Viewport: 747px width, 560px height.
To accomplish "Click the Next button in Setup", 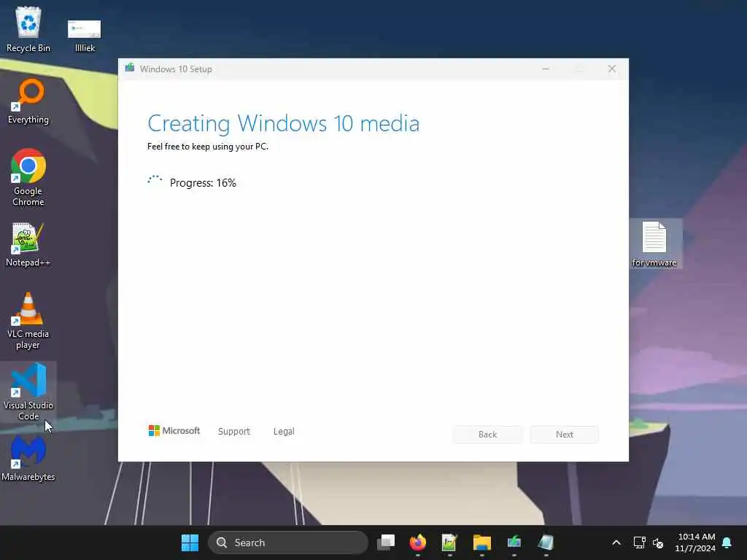I will click(x=565, y=435).
